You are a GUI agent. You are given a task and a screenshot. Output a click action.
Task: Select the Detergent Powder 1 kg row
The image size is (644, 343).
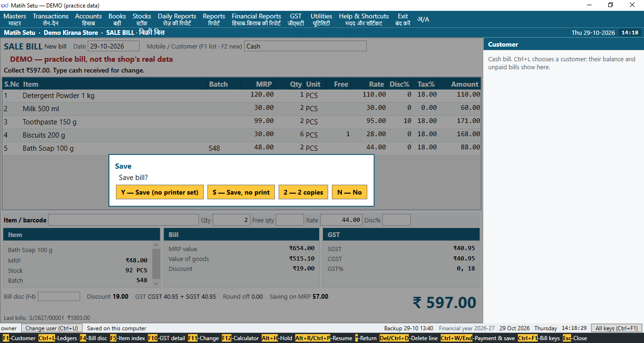point(241,96)
